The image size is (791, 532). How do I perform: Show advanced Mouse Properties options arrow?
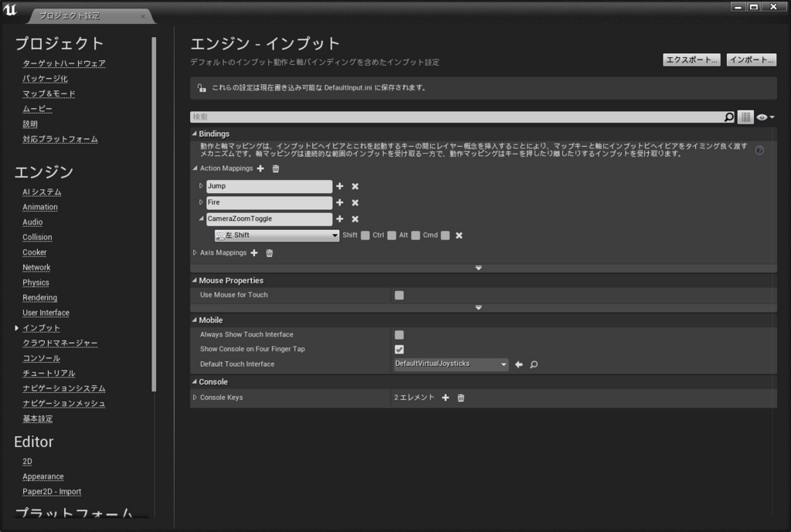(x=478, y=307)
